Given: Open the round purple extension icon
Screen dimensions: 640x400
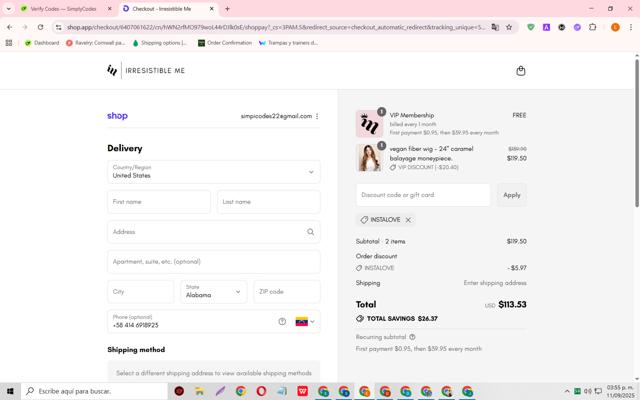Looking at the screenshot, I should point(577,27).
